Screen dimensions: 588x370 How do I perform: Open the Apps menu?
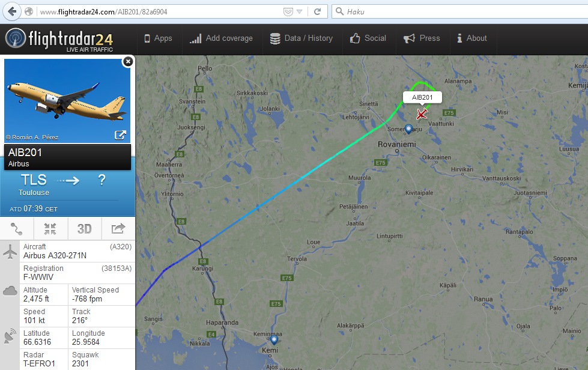[x=158, y=38]
